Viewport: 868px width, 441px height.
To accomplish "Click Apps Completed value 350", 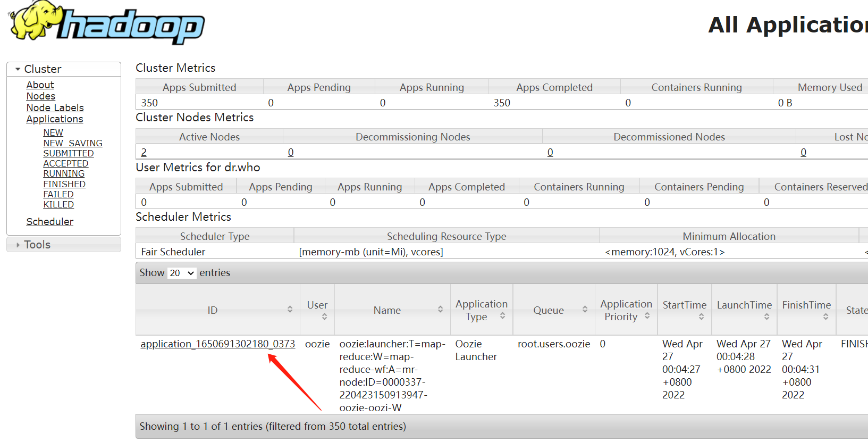I will pos(502,103).
